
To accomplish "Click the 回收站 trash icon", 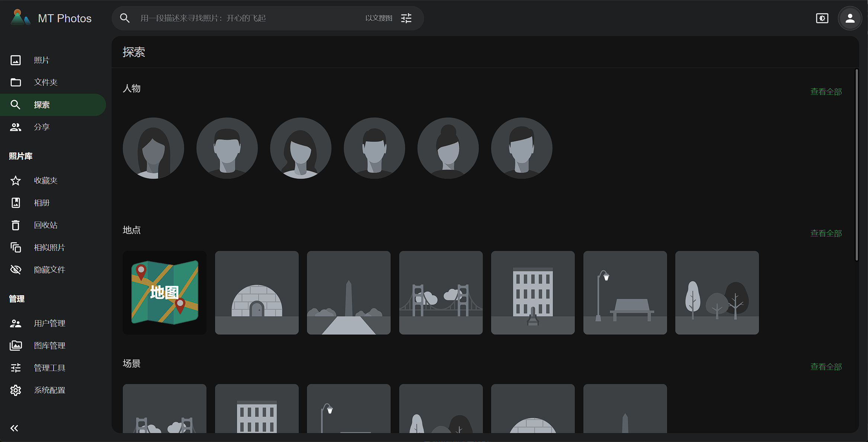I will click(x=16, y=225).
